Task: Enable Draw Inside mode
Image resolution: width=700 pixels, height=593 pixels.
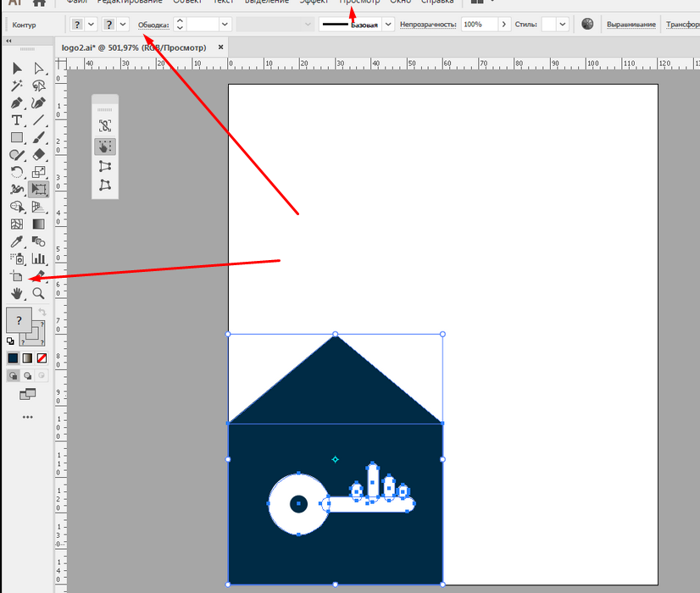Action: 42,375
